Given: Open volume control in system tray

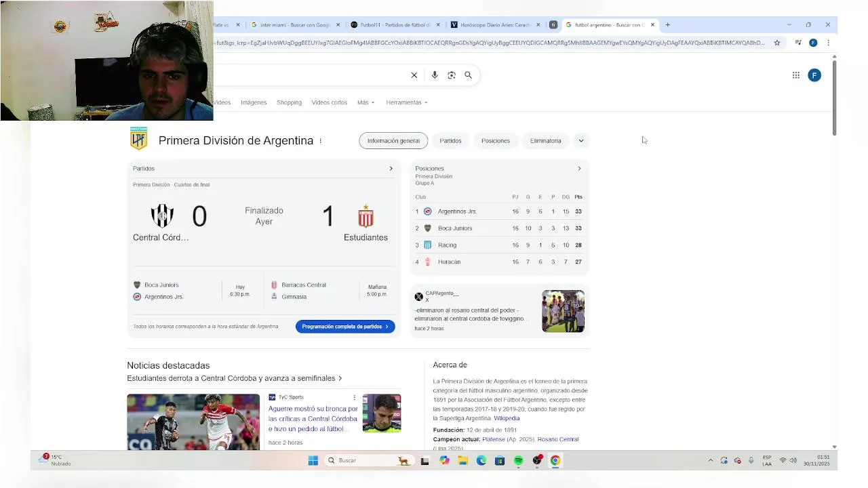Looking at the screenshot, I should (793, 461).
